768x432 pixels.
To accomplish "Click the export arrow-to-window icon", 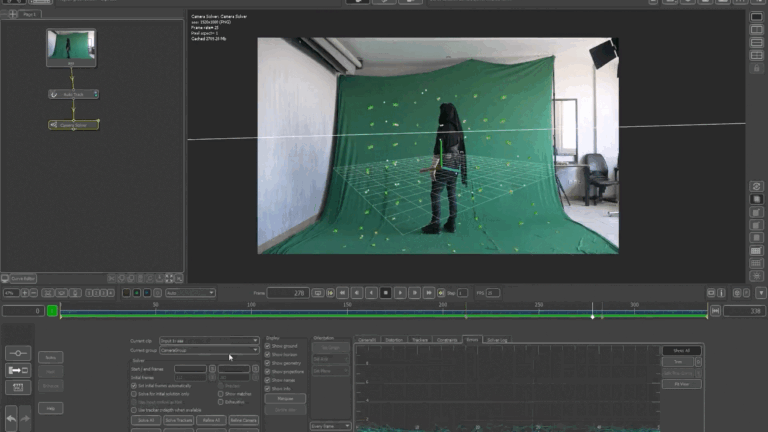I will 18,370.
